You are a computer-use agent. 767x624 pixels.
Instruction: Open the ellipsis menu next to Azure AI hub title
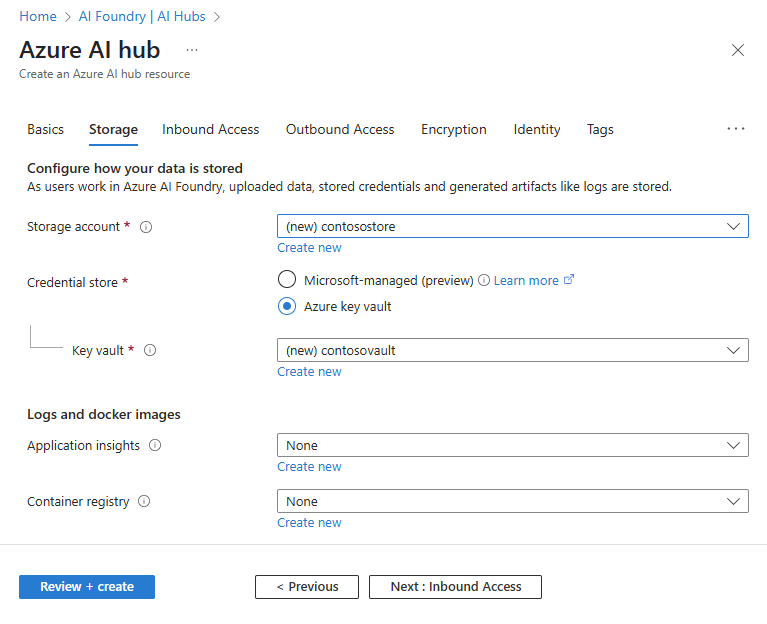(x=192, y=50)
